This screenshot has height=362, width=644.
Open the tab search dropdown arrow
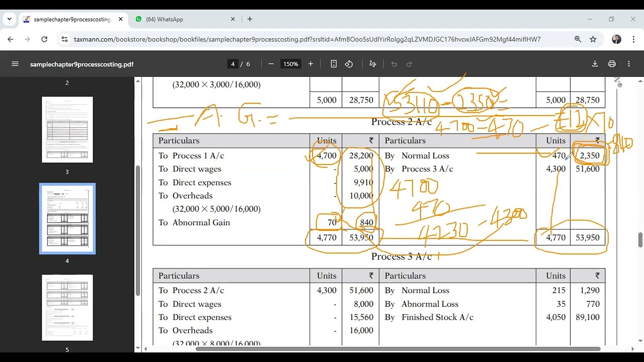click(9, 19)
